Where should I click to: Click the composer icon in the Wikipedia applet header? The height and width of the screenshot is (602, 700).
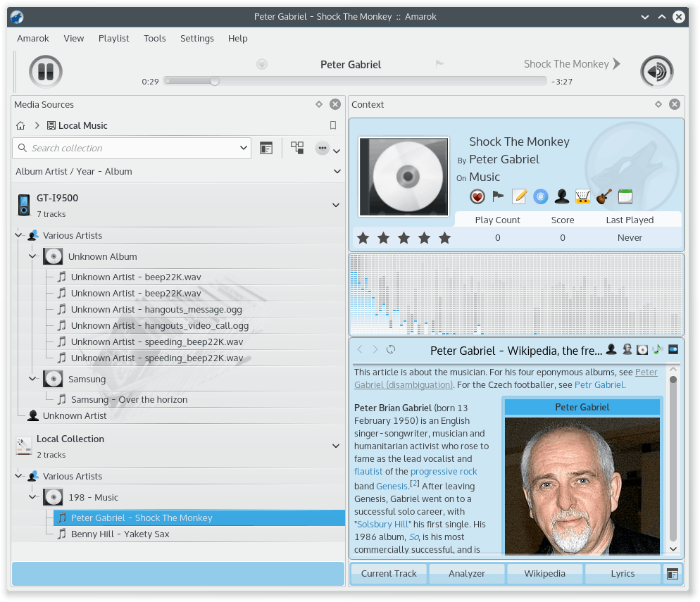click(627, 349)
